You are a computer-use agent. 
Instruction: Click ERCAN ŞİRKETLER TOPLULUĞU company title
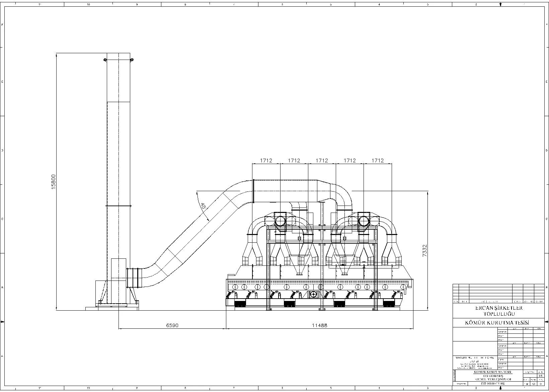coord(498,311)
